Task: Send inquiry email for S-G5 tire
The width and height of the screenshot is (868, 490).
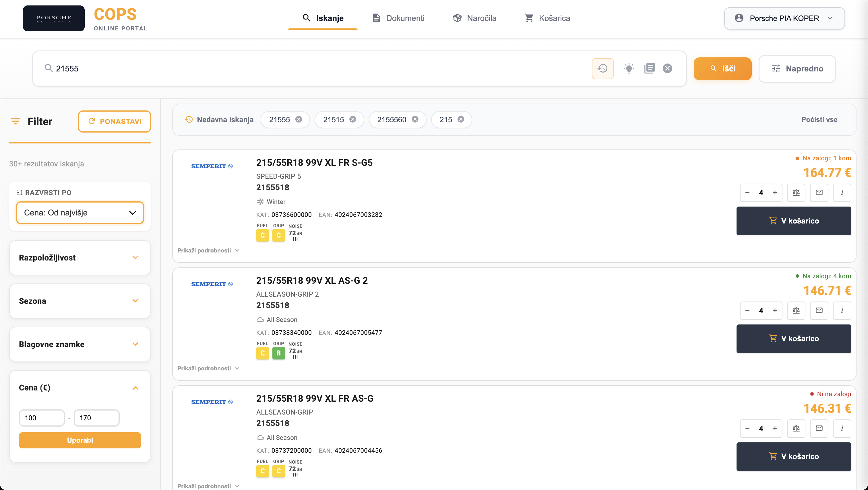Action: pyautogui.click(x=819, y=192)
